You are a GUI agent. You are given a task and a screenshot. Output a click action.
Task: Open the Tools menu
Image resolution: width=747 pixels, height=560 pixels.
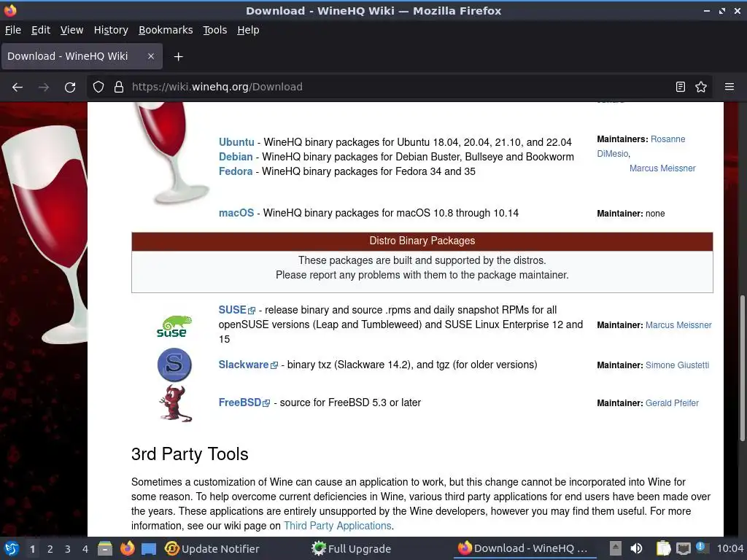pyautogui.click(x=215, y=30)
